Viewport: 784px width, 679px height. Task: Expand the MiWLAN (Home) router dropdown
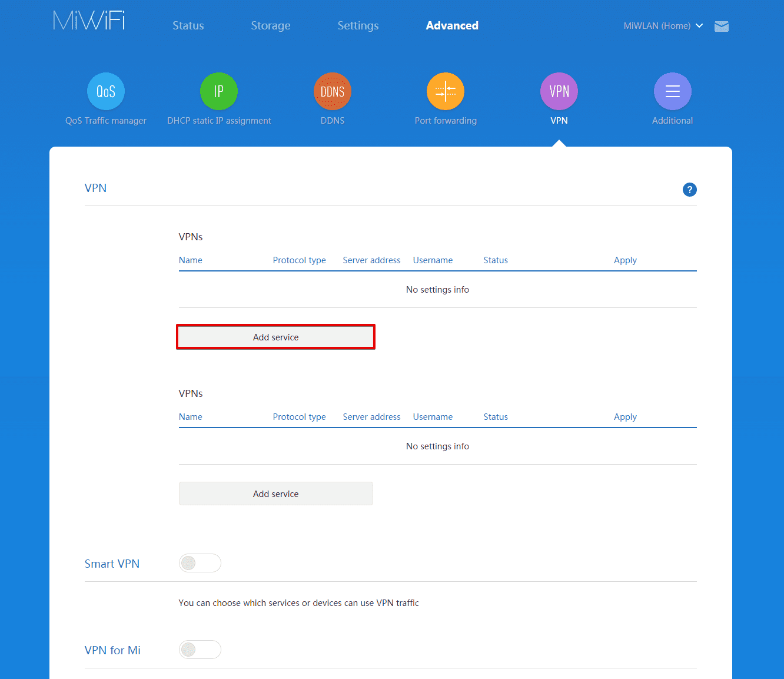point(663,26)
